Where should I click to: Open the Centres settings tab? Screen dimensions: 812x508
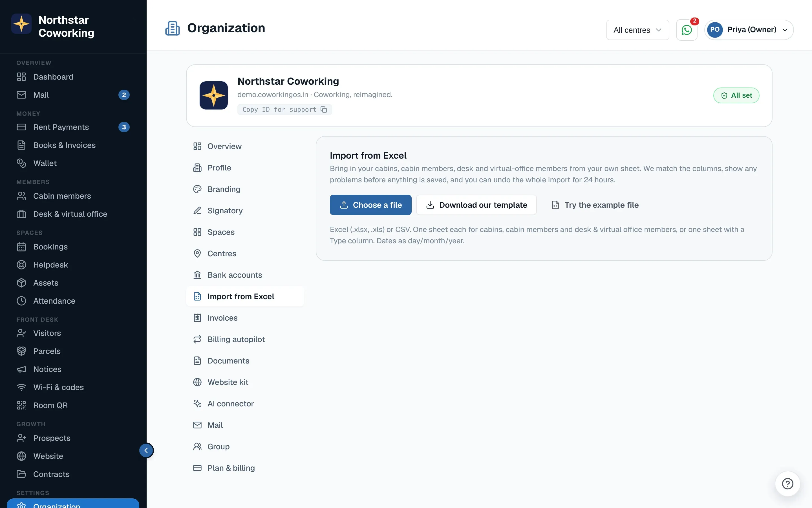tap(245, 254)
